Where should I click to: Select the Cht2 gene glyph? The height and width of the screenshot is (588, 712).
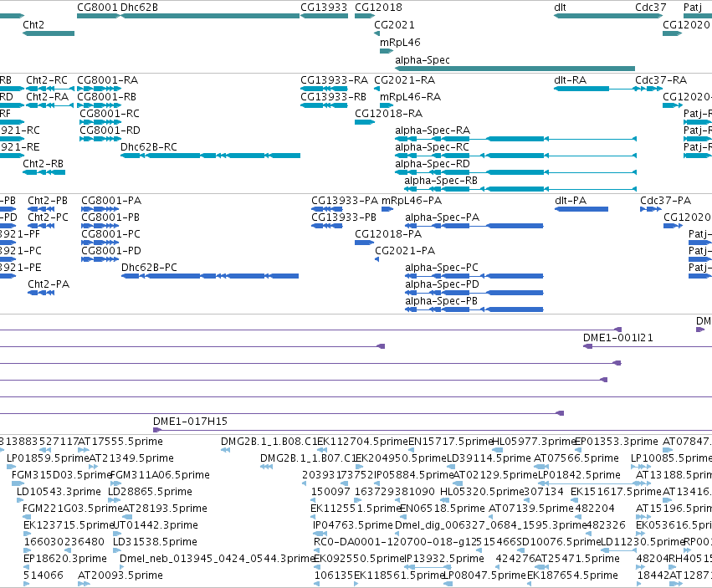pos(49,33)
